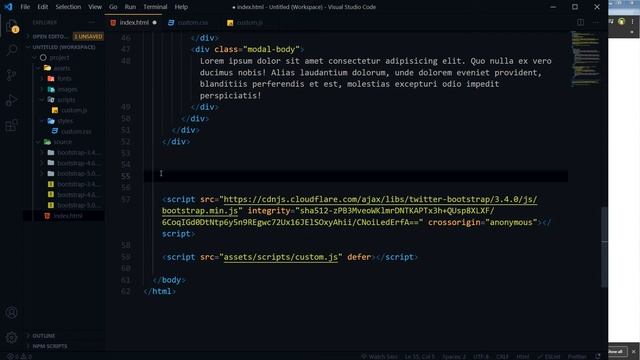Open the Search view in activity bar
The height and width of the screenshot is (360, 640).
(x=11, y=50)
